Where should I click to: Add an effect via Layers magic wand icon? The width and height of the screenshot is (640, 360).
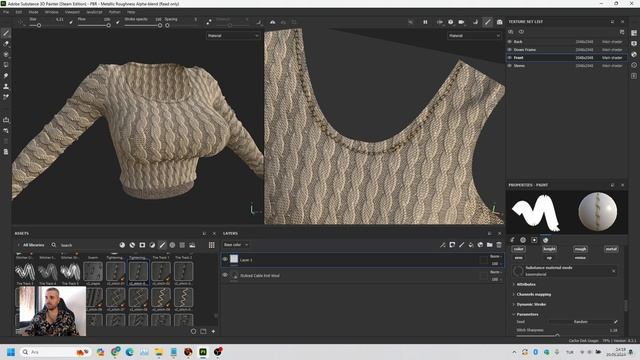pyautogui.click(x=442, y=245)
